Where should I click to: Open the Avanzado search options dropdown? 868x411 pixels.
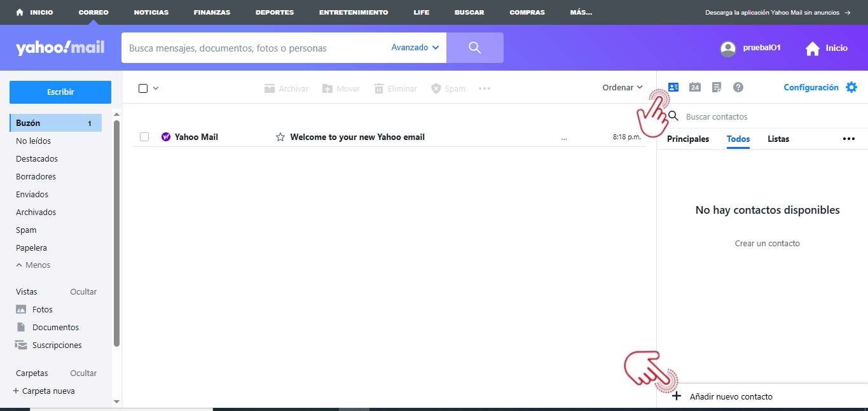point(415,48)
